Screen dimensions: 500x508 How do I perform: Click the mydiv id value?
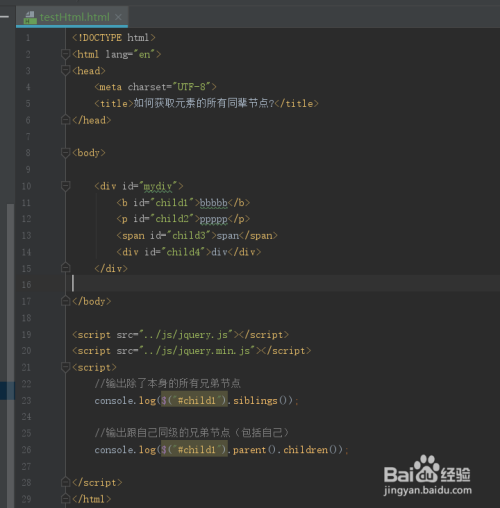point(158,186)
